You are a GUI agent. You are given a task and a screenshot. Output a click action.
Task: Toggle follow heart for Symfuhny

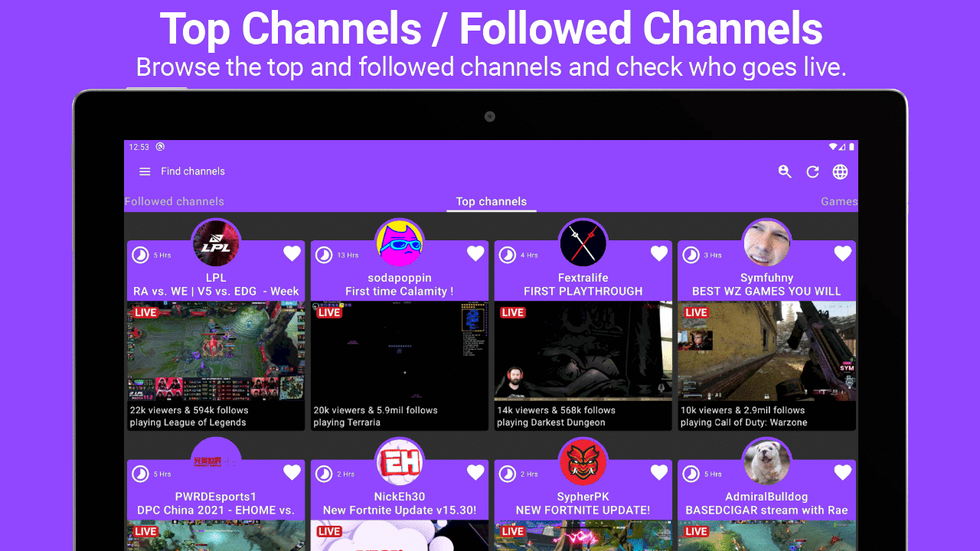pyautogui.click(x=843, y=253)
